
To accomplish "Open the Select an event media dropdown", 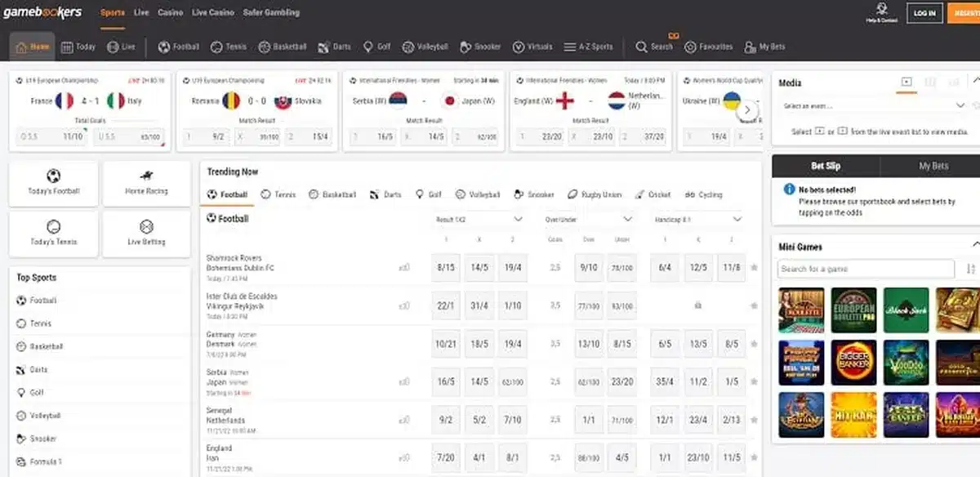I will pyautogui.click(x=873, y=105).
